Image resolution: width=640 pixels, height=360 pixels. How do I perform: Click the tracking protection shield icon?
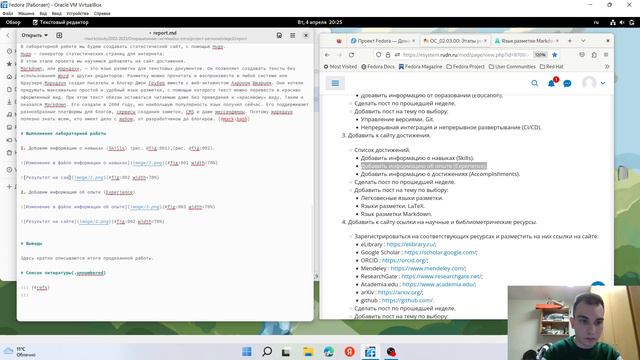[378, 55]
